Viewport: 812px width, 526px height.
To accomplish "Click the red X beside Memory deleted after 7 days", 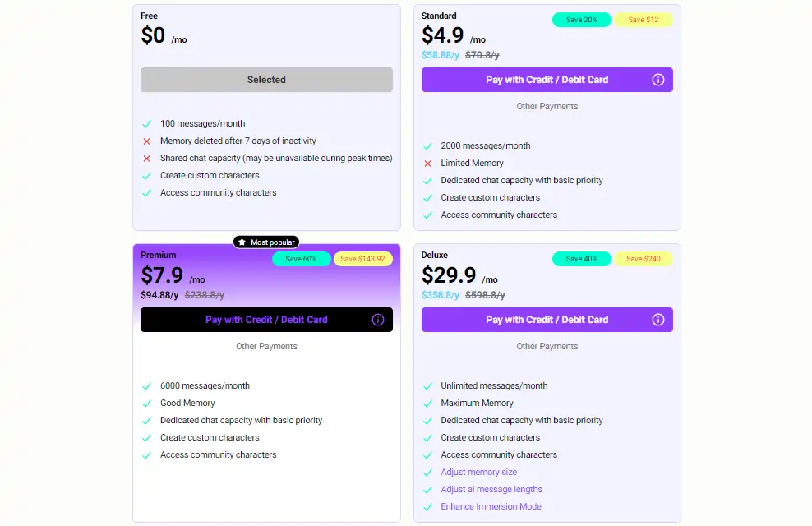I will point(147,141).
